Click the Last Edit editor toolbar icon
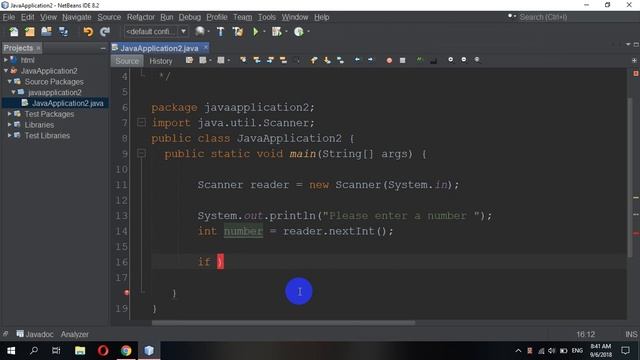The width and height of the screenshot is (640, 360). click(189, 60)
